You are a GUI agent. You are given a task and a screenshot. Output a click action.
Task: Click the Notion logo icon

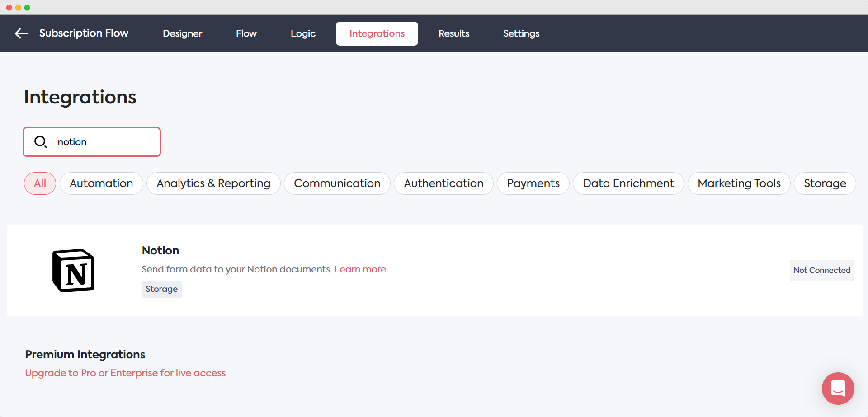coord(73,270)
